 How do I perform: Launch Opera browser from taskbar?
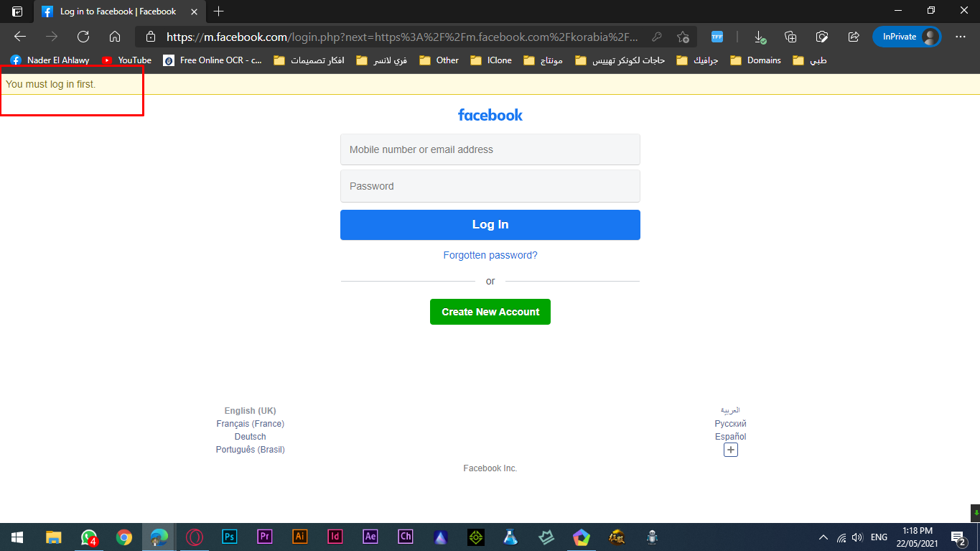click(195, 537)
